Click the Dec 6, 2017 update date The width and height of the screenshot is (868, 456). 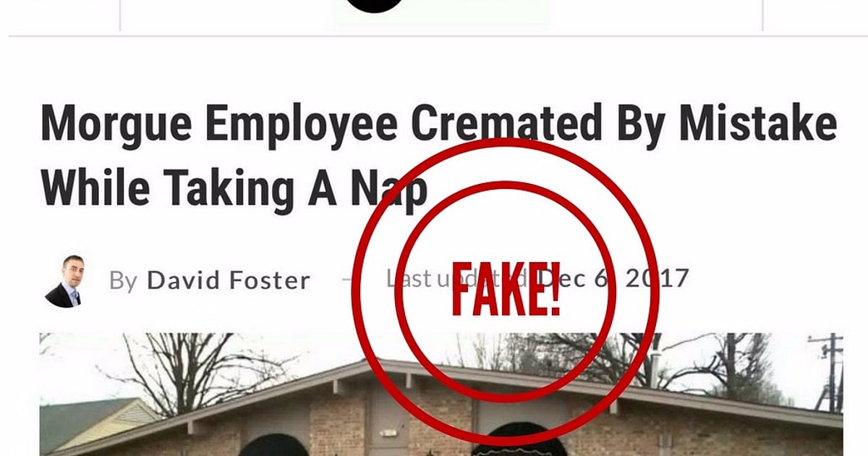click(x=613, y=278)
